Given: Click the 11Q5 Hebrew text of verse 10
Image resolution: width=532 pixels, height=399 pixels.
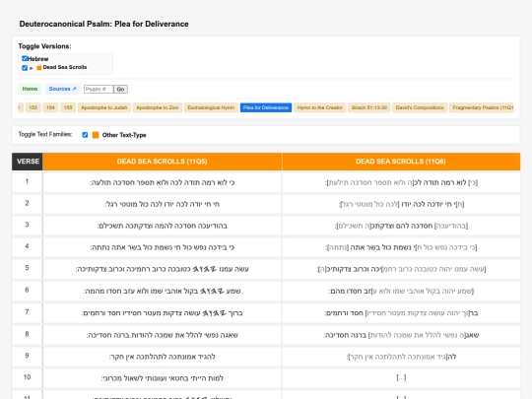Looking at the screenshot, I should tap(163, 378).
